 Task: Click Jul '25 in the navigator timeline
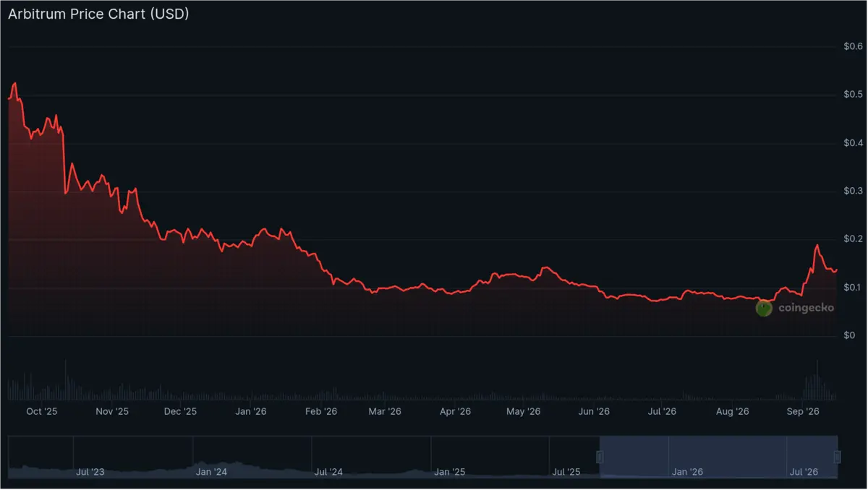tap(566, 472)
